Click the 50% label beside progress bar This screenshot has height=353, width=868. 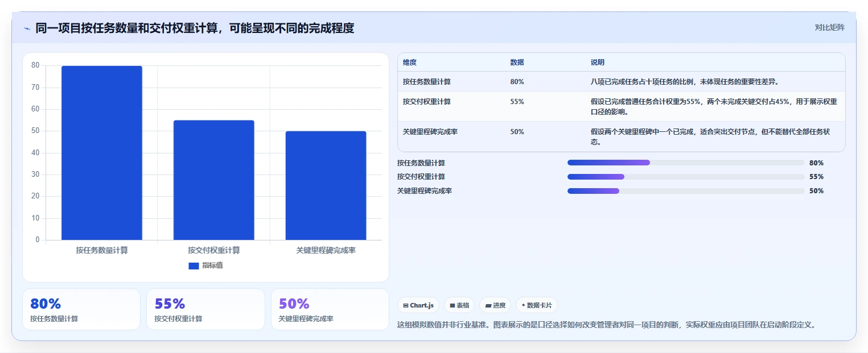point(816,191)
